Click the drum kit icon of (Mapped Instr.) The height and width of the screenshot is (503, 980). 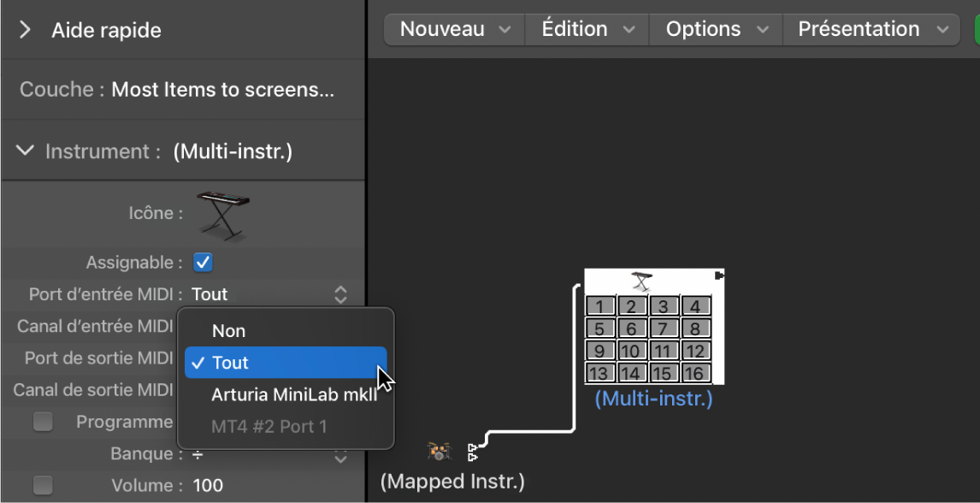[x=439, y=450]
